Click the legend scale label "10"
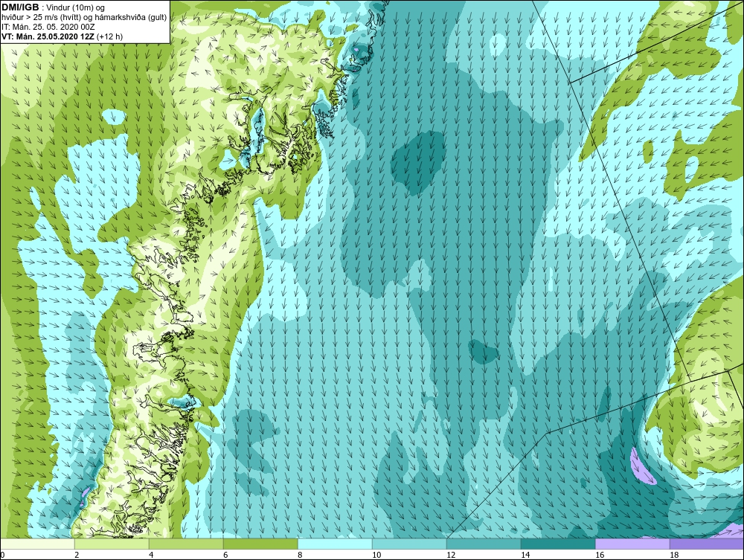Viewport: 744px width, 560px height. (376, 555)
